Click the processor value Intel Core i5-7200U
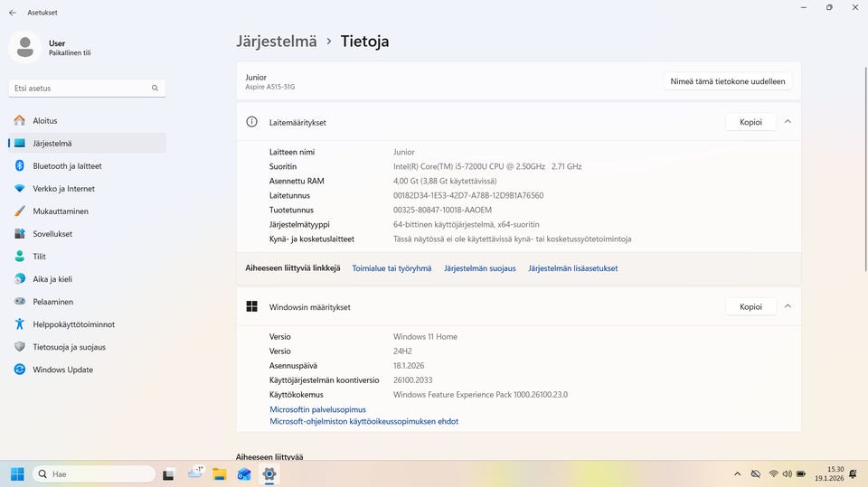868x487 pixels. (487, 166)
